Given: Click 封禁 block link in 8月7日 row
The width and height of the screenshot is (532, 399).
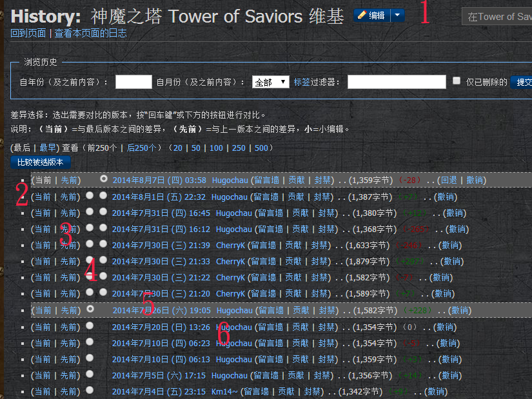Looking at the screenshot, I should click(x=322, y=180).
